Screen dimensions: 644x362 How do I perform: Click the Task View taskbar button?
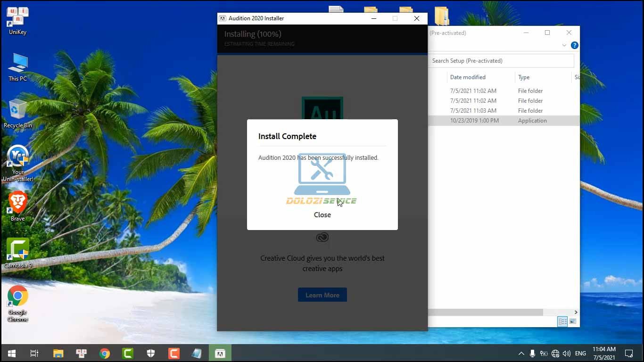pyautogui.click(x=34, y=353)
